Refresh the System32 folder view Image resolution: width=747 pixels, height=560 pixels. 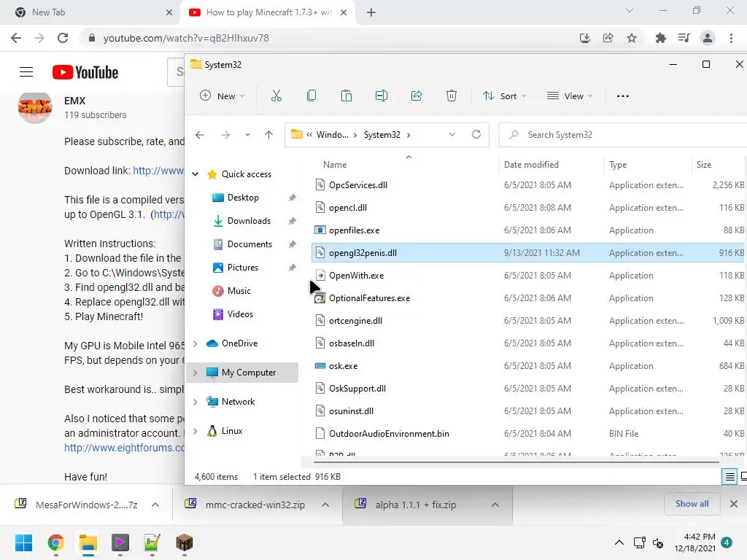pos(476,134)
